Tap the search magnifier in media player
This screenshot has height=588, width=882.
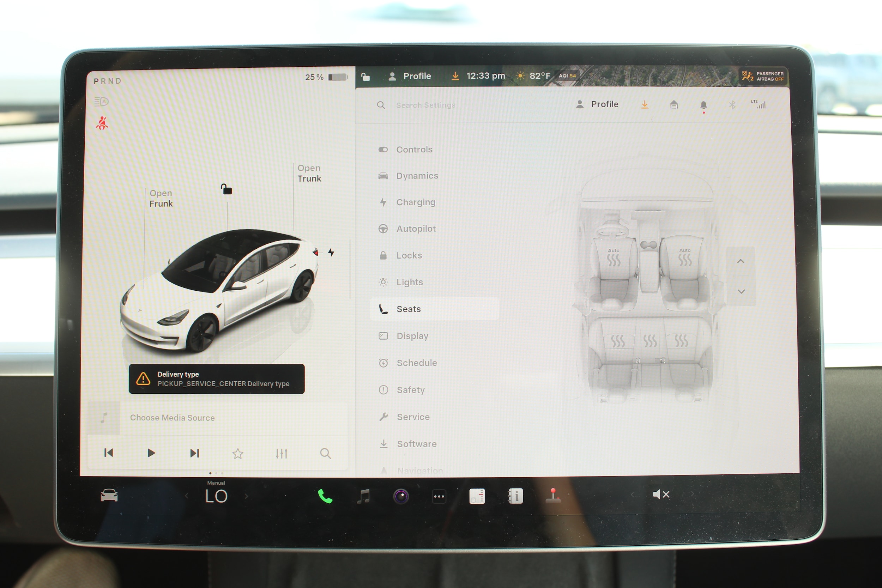tap(326, 453)
